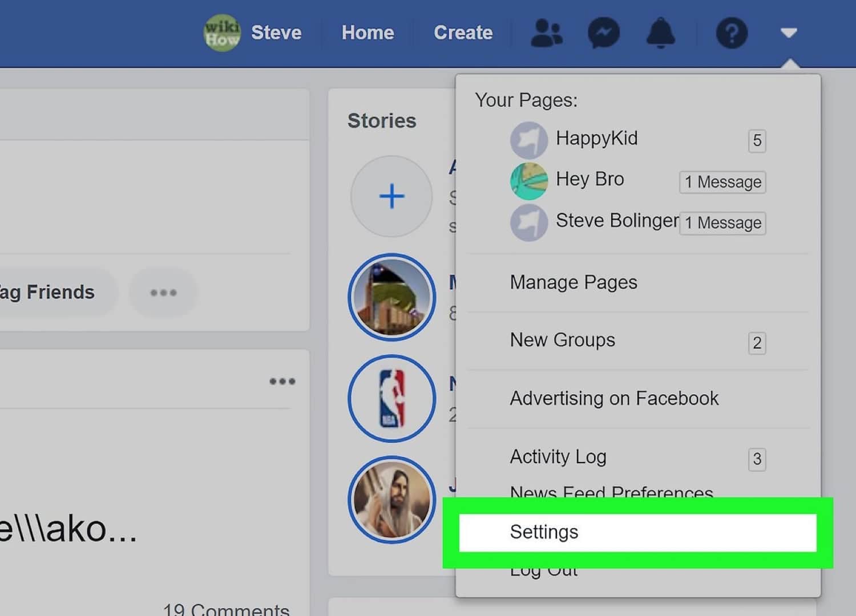Click the Hey Bro page avatar
Screen dimensions: 856x616
tap(529, 181)
